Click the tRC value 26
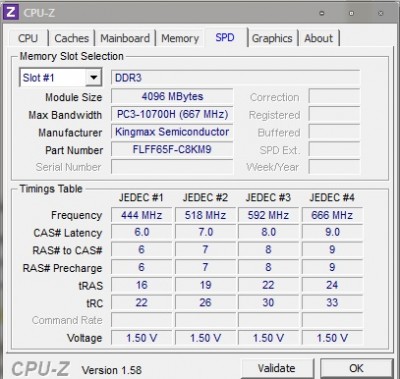 (205, 303)
